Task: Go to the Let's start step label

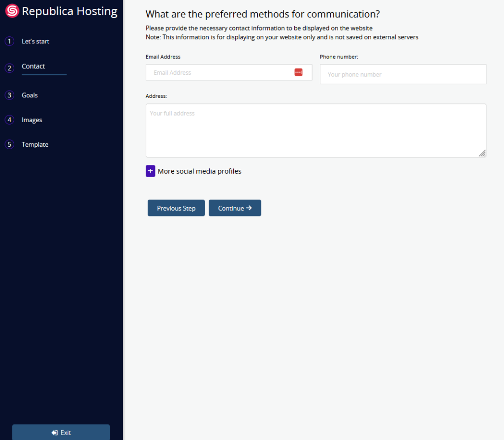Action: click(x=35, y=41)
